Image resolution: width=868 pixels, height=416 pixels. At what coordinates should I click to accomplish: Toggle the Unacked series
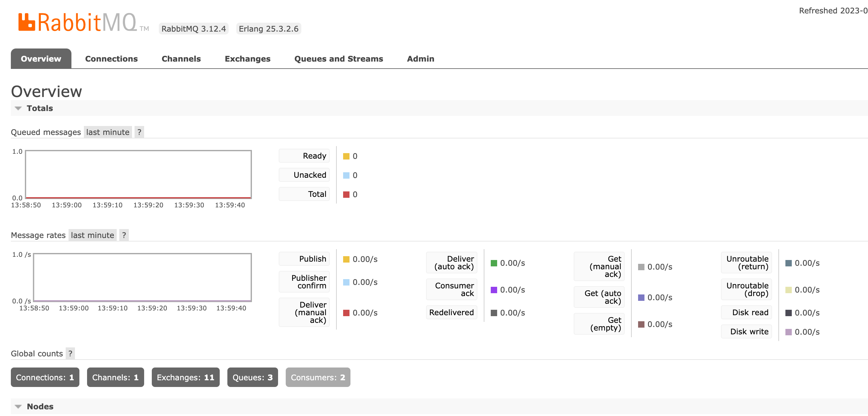pos(304,175)
